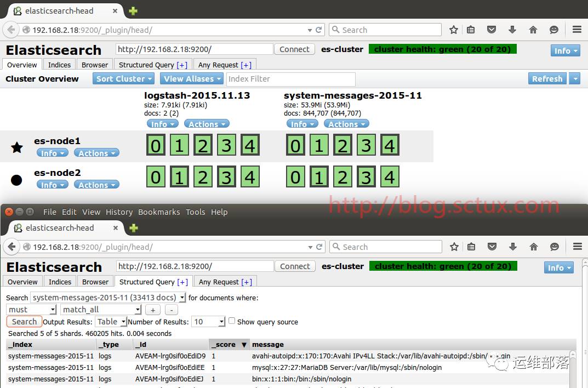Open bookmarks list icon in top browser toolbar
Viewport: 588px width, 388px height.
[471, 30]
